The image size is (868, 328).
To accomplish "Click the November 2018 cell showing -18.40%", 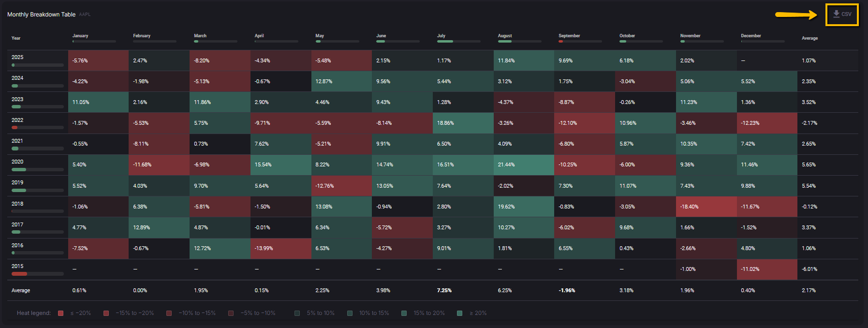I will [706, 207].
